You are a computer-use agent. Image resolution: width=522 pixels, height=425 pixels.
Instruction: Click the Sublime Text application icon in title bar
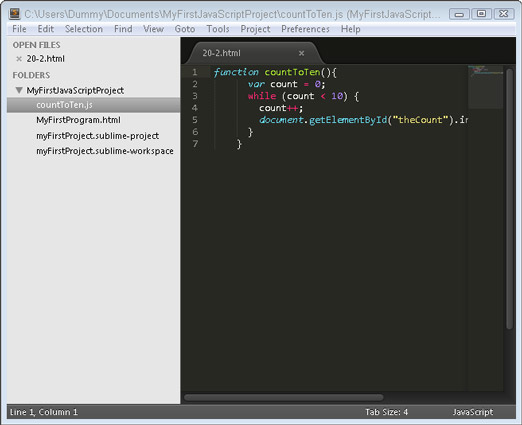click(x=15, y=14)
